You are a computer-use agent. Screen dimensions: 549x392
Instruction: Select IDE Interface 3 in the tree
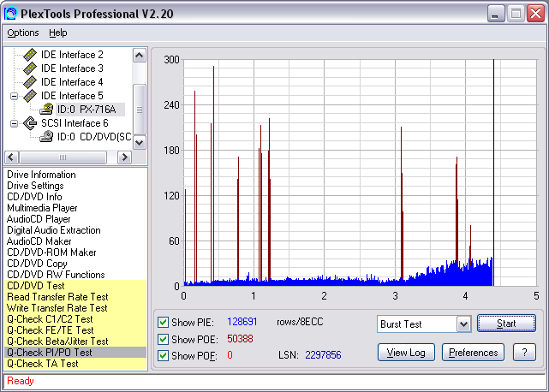(x=72, y=68)
